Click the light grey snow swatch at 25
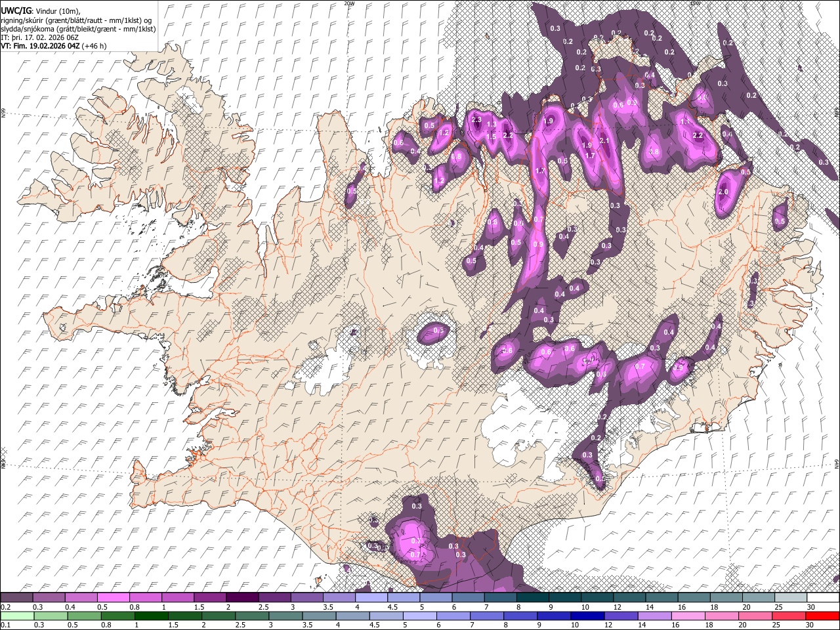This screenshot has width=840, height=630. [791, 598]
